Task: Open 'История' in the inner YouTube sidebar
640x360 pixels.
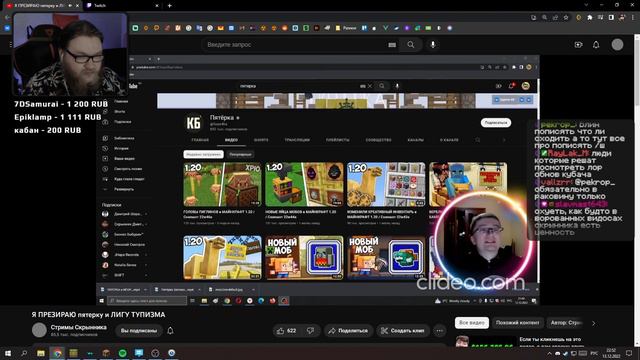Action: [121, 149]
